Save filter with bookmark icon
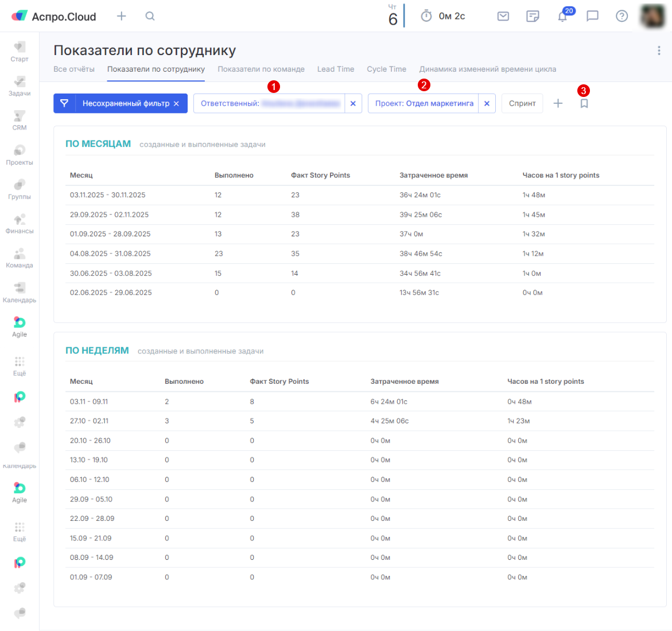This screenshot has width=672, height=631. click(584, 103)
